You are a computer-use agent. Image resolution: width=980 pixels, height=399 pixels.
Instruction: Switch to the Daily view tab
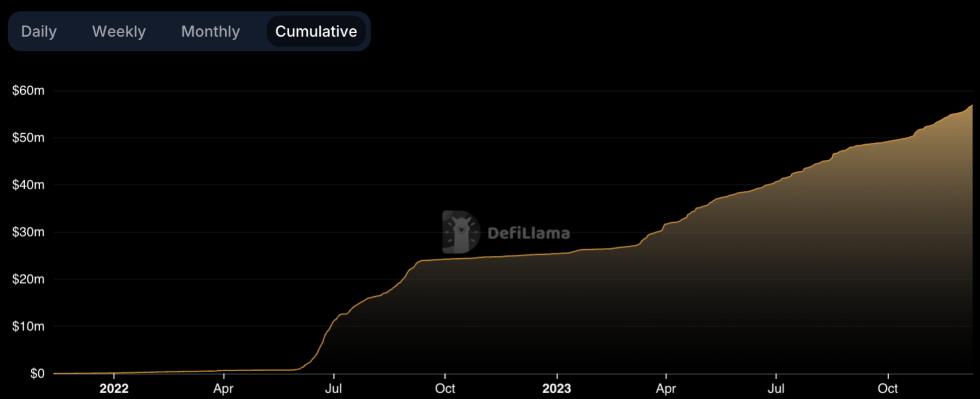coord(39,32)
